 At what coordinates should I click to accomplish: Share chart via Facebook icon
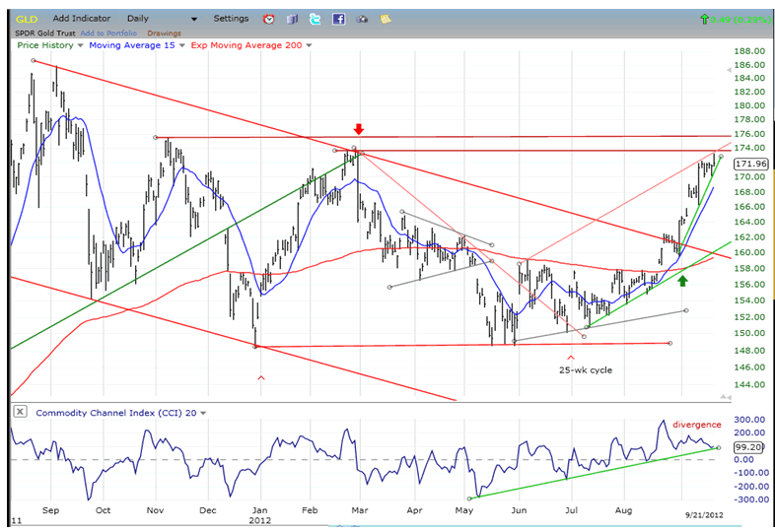[x=338, y=19]
